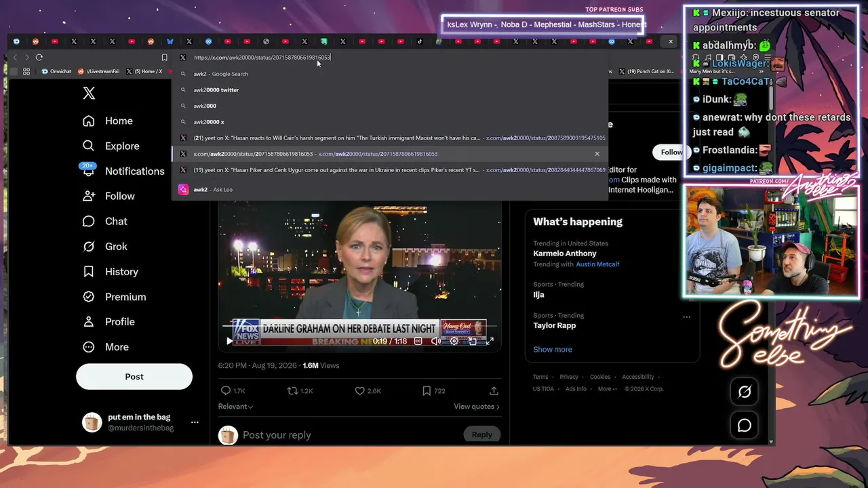Toggle closed captions on the video
This screenshot has height=488, width=868.
(418, 341)
